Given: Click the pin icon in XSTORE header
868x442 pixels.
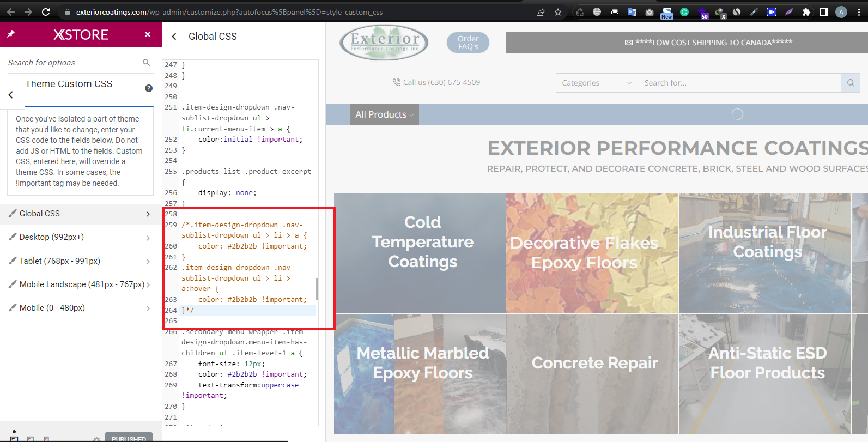Looking at the screenshot, I should (11, 34).
